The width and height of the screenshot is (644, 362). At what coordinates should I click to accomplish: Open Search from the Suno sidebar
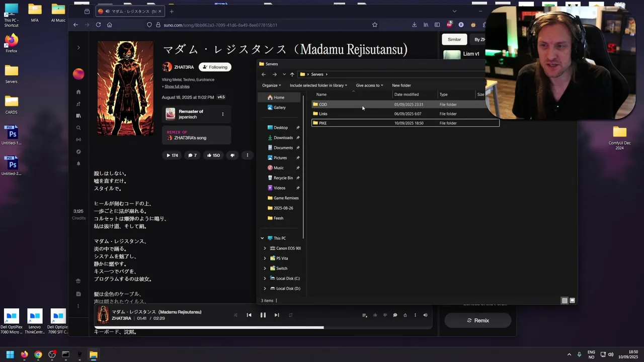(78, 128)
